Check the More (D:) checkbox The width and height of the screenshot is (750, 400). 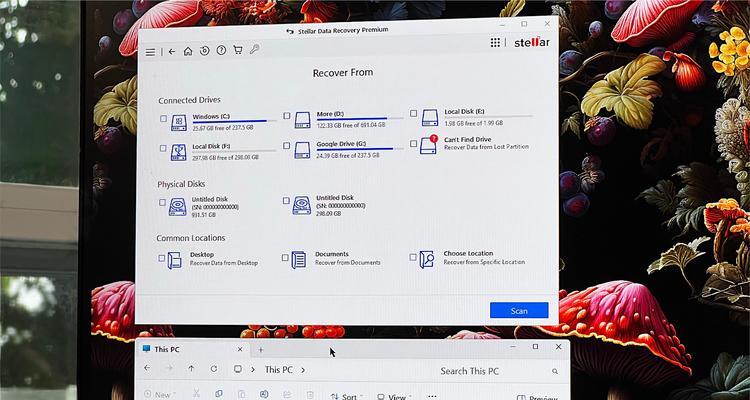coord(287,116)
